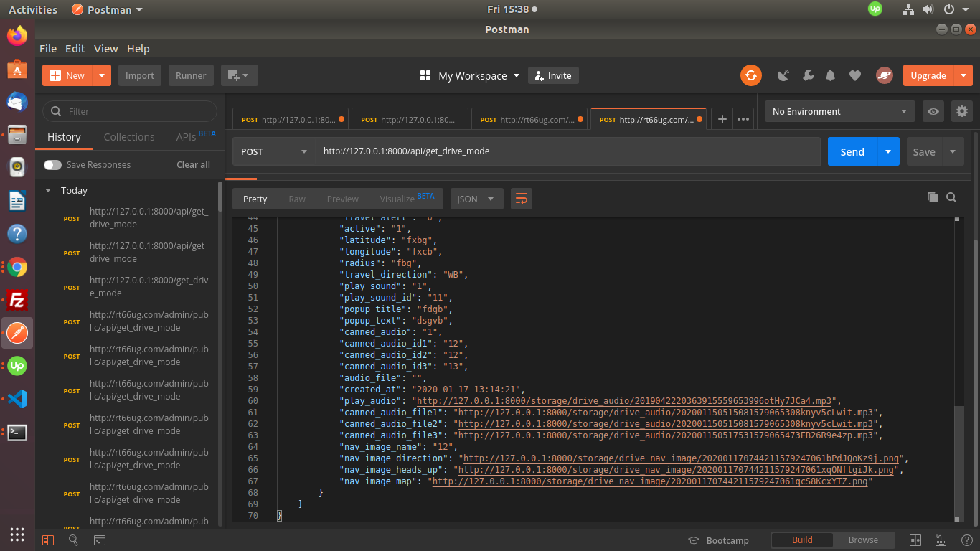
Task: Open the settings wrench icon
Action: 807,75
